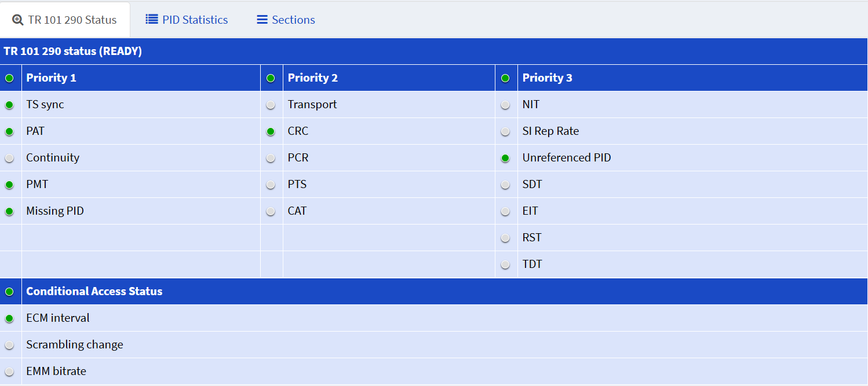Click the RST row label
This screenshot has width=868, height=386.
tap(532, 238)
